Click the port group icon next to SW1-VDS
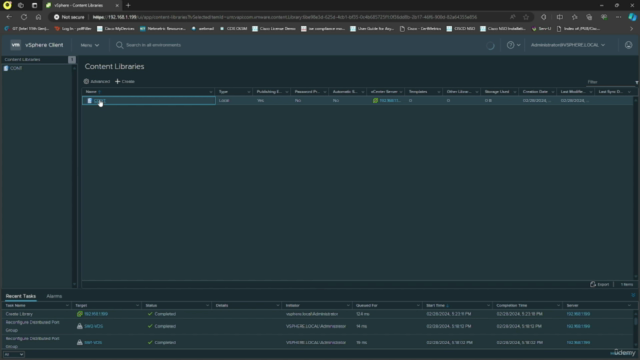 tap(80, 342)
